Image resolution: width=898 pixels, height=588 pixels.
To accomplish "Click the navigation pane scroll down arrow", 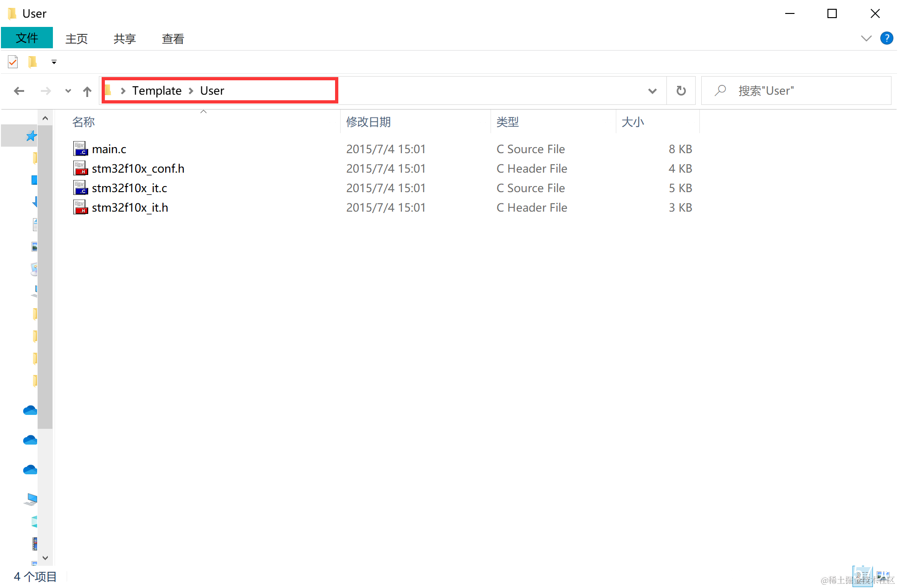I will [x=45, y=558].
